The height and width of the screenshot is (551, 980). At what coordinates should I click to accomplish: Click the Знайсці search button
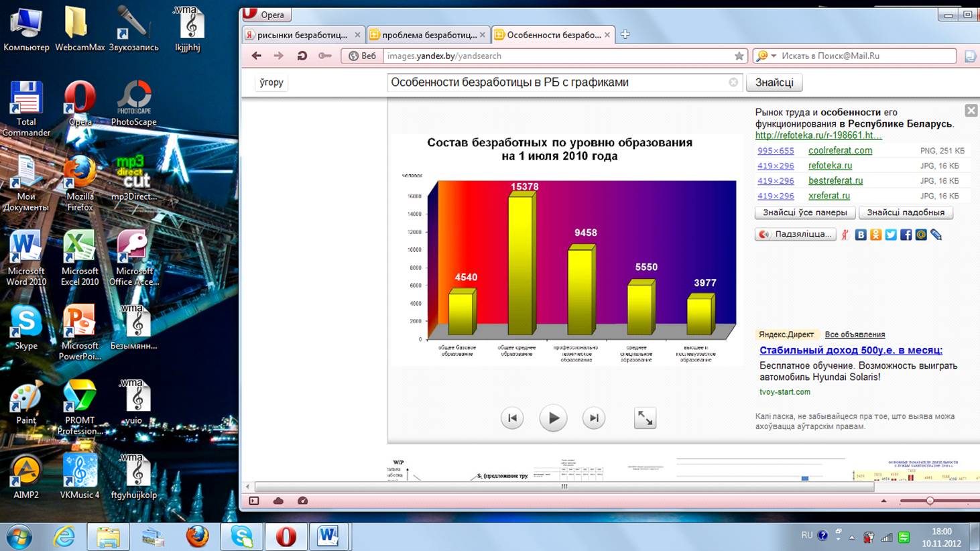774,82
